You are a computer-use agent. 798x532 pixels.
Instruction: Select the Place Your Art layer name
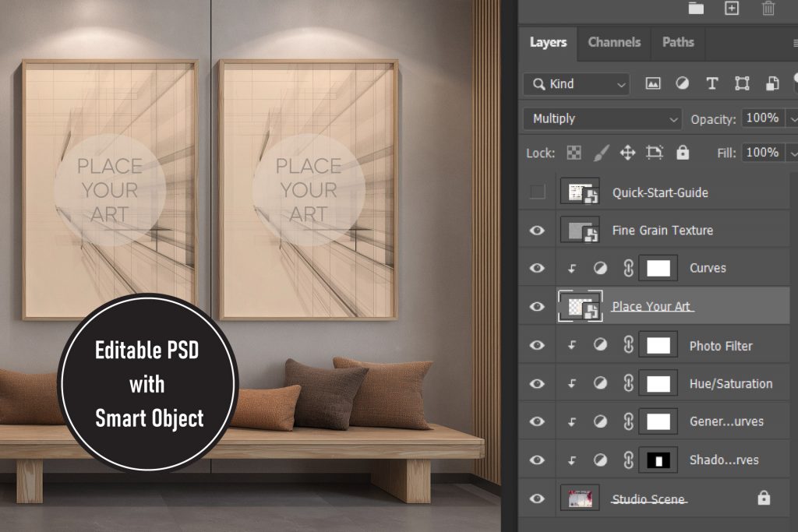(651, 306)
